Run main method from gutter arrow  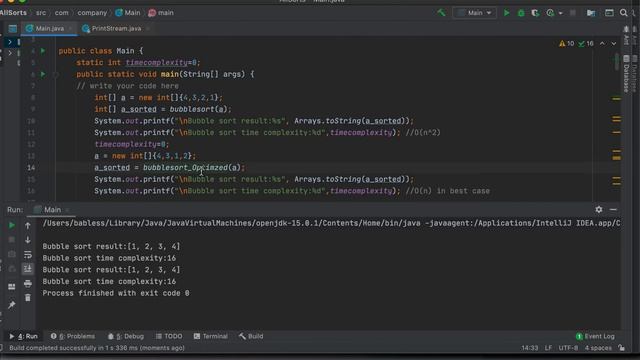[x=43, y=74]
